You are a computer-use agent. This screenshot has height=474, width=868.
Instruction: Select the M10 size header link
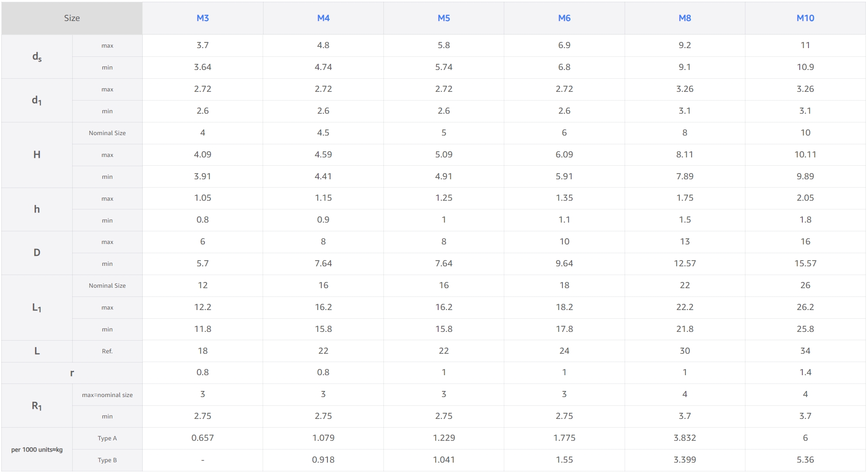click(x=805, y=18)
